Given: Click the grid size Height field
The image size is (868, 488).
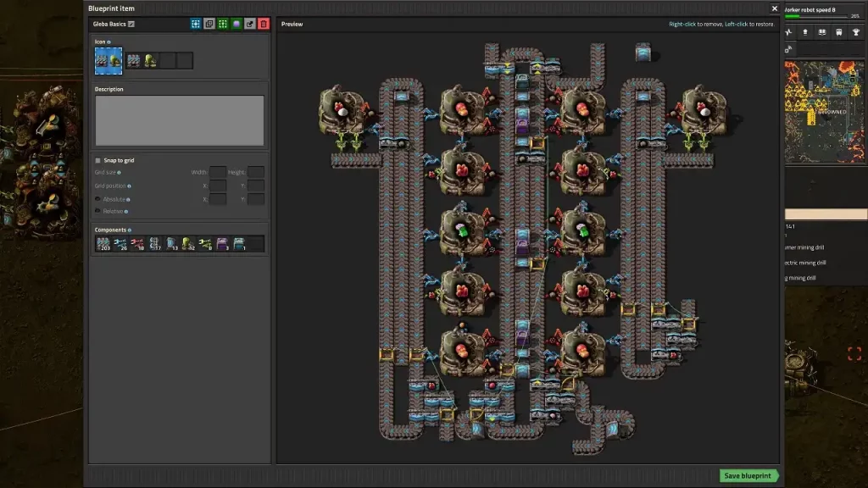Looking at the screenshot, I should 256,172.
